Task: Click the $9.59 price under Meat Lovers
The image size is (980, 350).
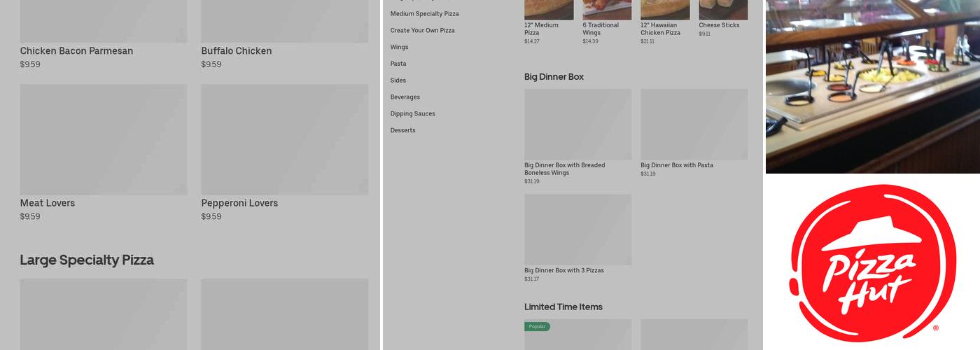Action: point(30,216)
